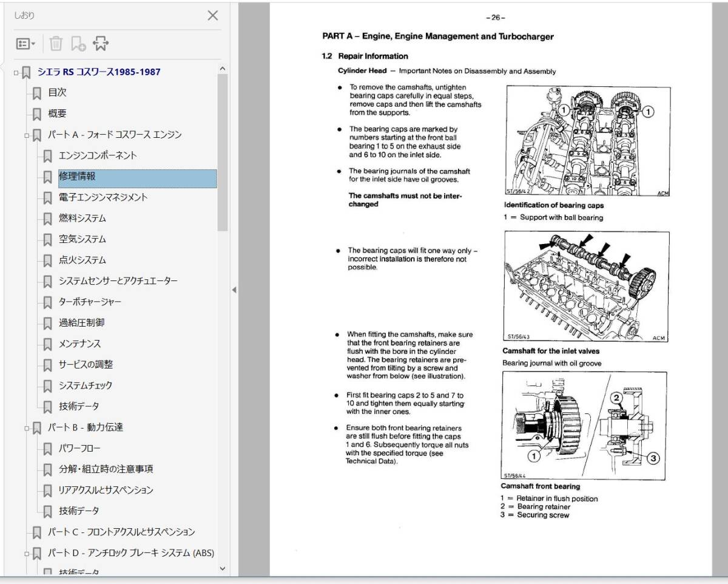The image size is (728, 584).
Task: Collapse the シエラ RS コスワース1985-1987 root bookmark
Action: [x=16, y=72]
